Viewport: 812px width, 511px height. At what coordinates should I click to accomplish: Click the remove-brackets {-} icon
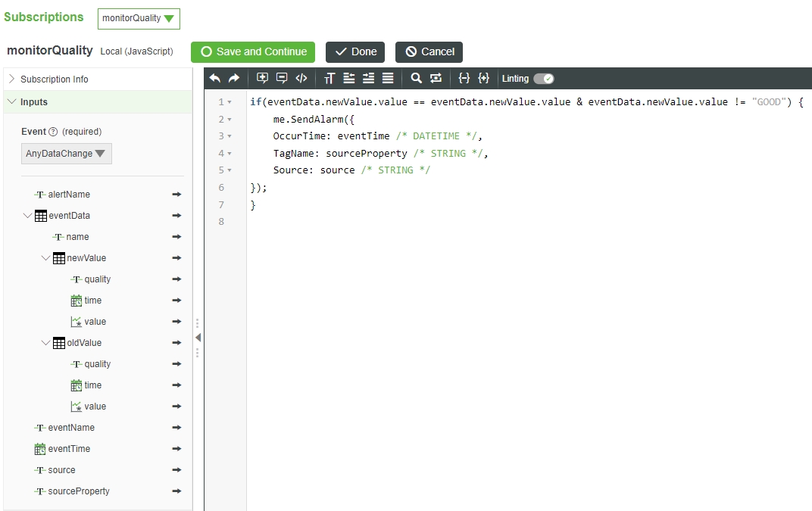pos(464,78)
